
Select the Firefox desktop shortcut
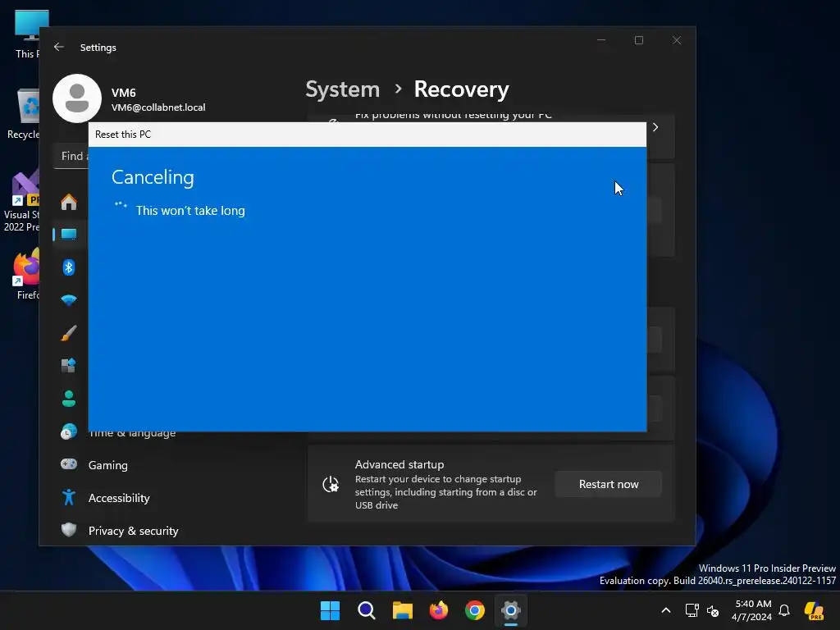point(25,274)
